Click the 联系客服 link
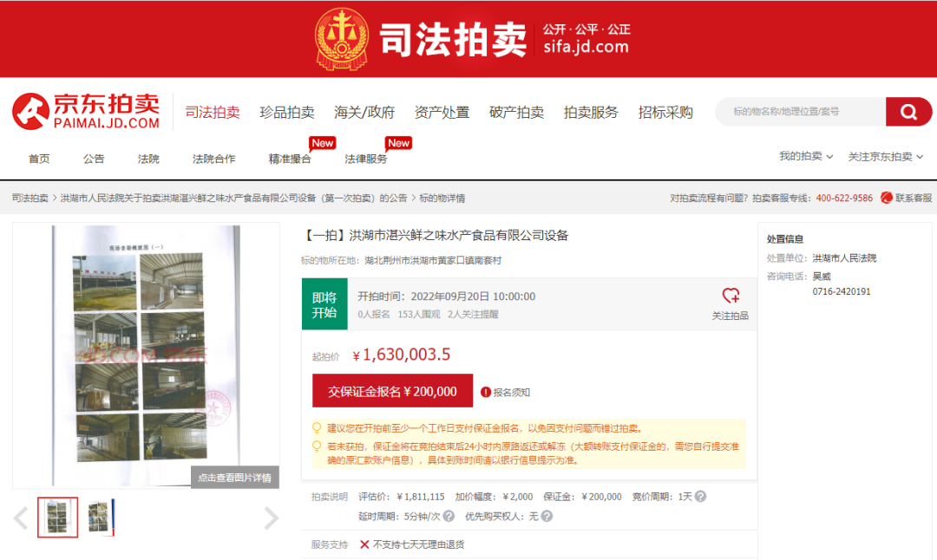This screenshot has width=937, height=560. click(914, 198)
